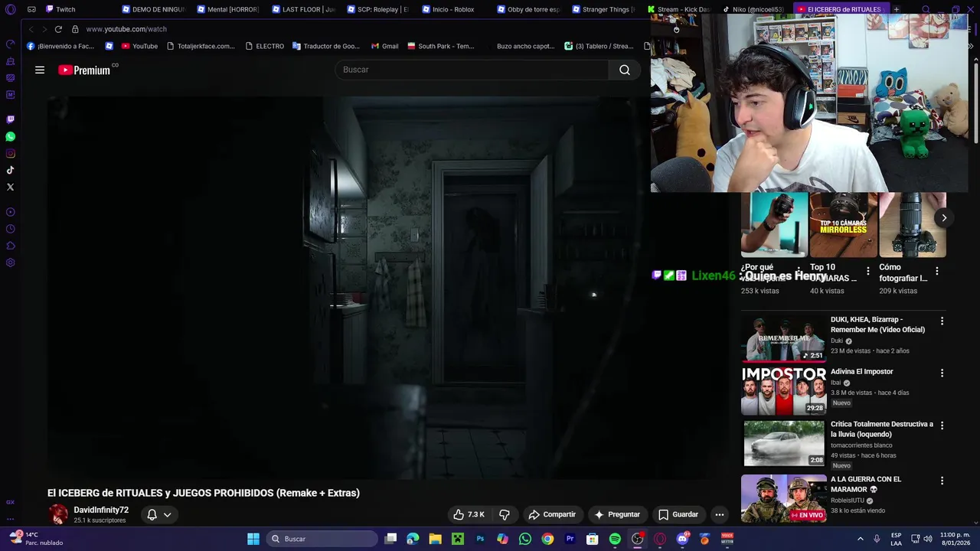Open Discord from the taskbar

[682, 539]
